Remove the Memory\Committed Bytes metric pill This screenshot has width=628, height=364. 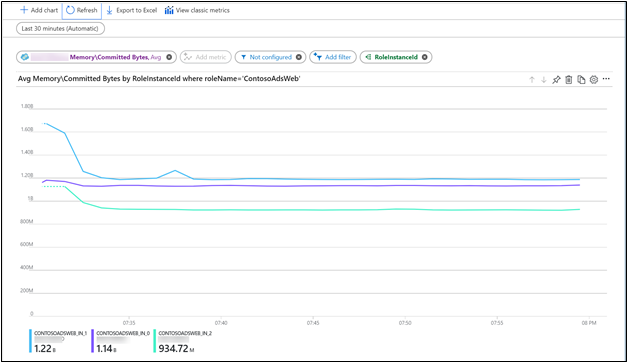(169, 57)
